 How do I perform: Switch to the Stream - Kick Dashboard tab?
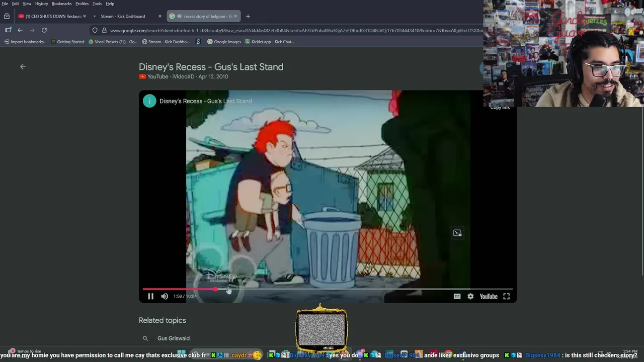tap(123, 16)
